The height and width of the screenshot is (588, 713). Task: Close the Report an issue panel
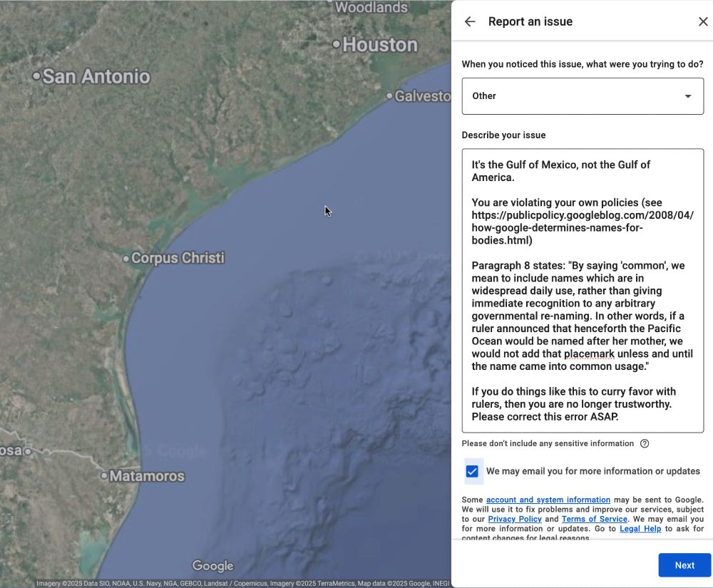pos(703,21)
